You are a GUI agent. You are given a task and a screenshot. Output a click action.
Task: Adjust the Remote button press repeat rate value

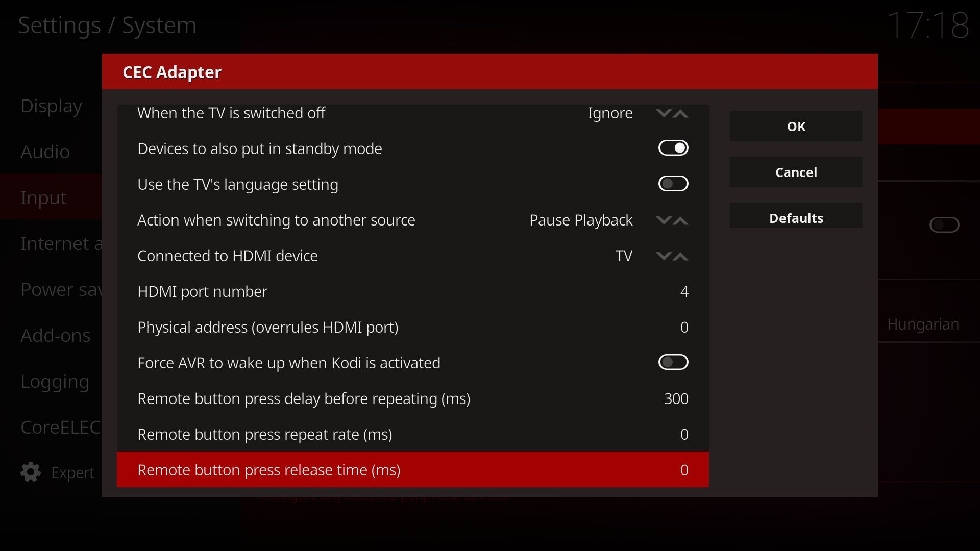[x=684, y=434]
